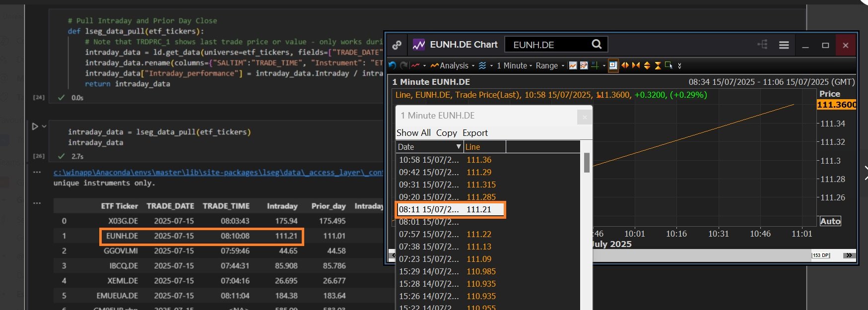868x310 pixels.
Task: Click the Line, EUNH.DE, Trade Price legend text
Action: [x=459, y=95]
